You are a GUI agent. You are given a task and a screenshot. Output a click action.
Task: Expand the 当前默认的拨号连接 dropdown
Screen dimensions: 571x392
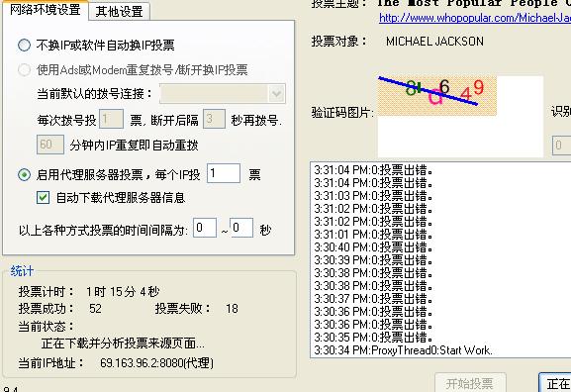click(277, 94)
